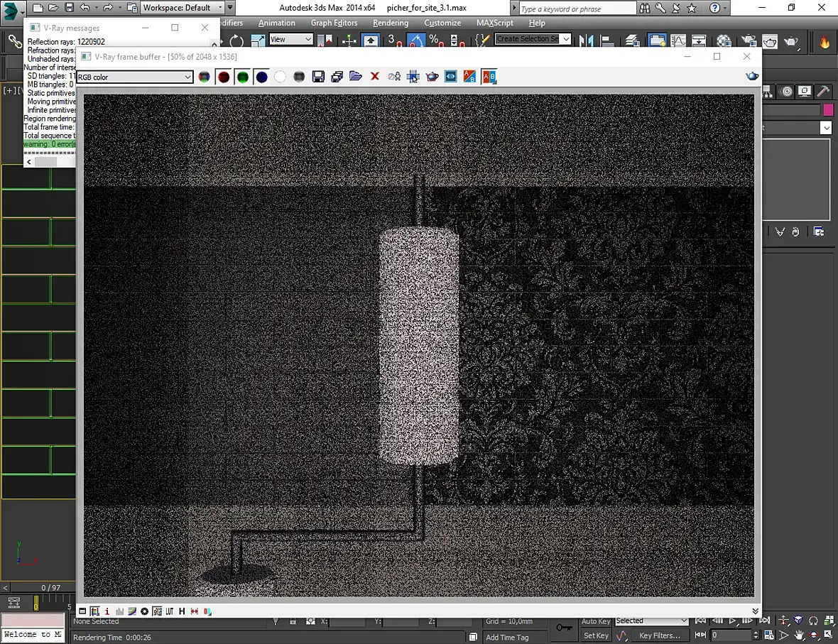Toggle the blue channel button
This screenshot has width=838, height=644.
point(262,77)
